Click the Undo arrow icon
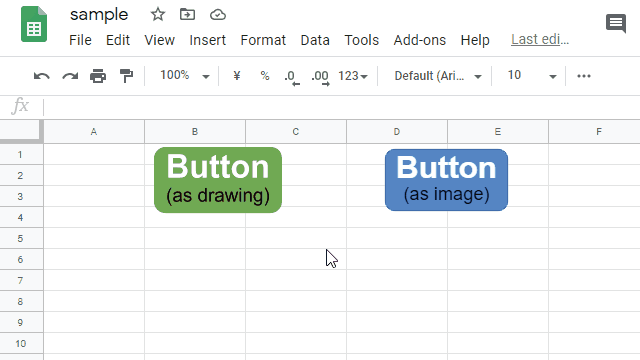This screenshot has width=640, height=360. [x=42, y=76]
